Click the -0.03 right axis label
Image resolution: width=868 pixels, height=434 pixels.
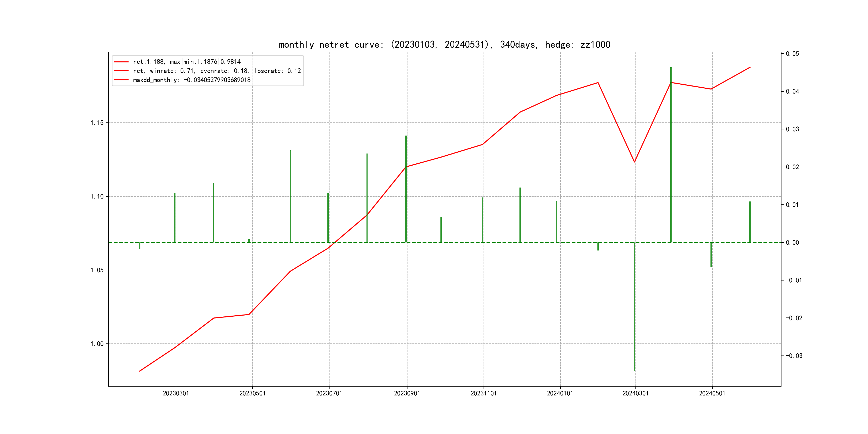pos(794,356)
